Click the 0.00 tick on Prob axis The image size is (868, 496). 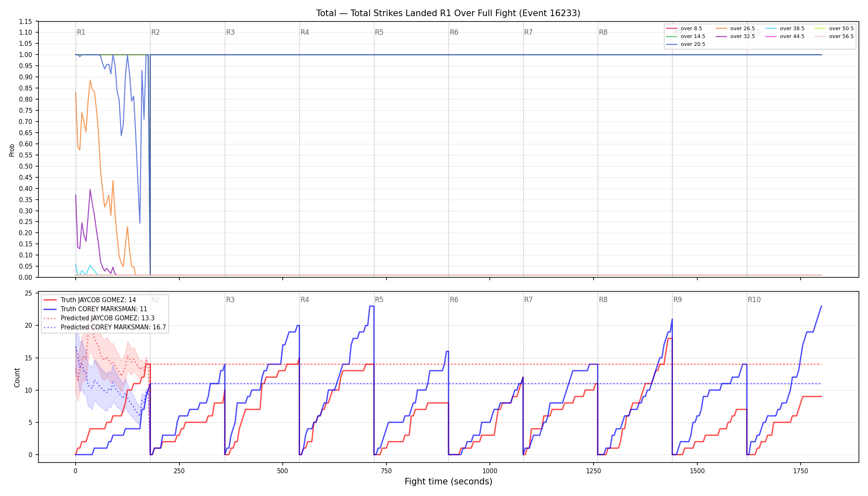tap(26, 277)
